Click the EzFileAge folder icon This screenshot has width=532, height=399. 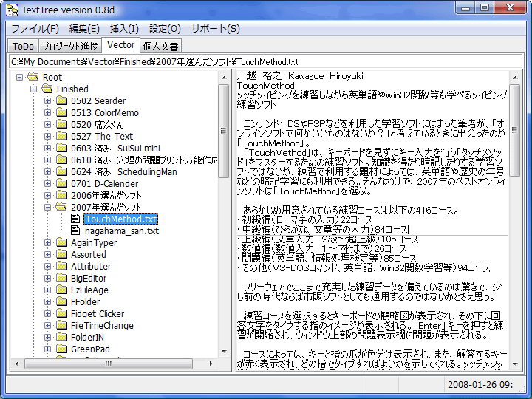(x=61, y=290)
